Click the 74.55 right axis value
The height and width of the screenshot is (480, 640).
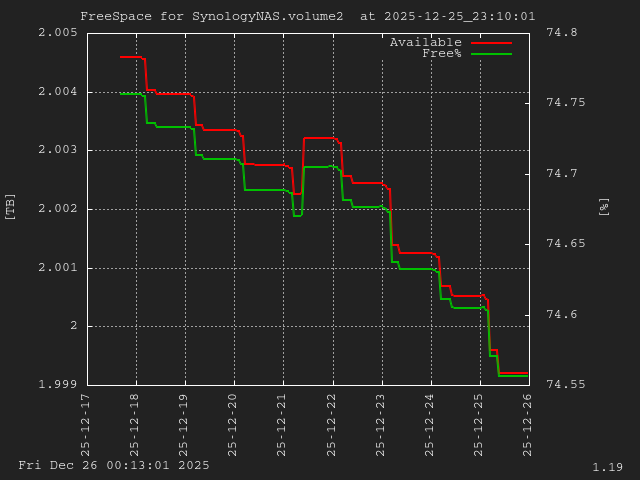(x=565, y=385)
